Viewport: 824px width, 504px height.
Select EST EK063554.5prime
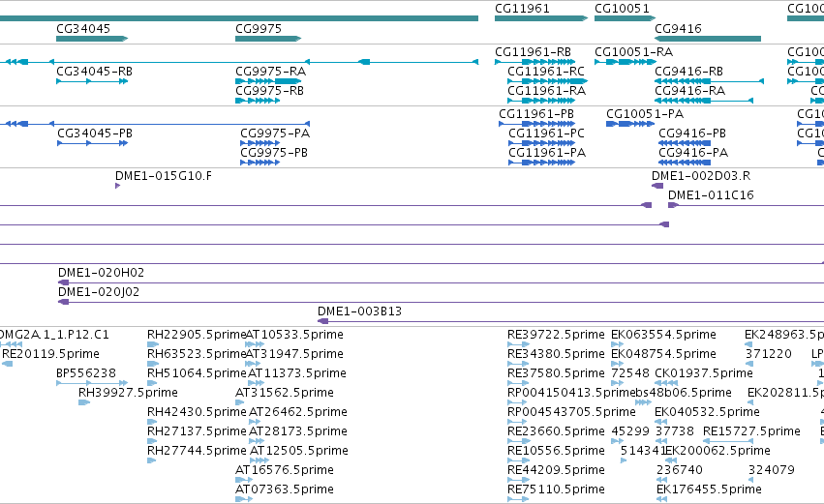[x=618, y=344]
